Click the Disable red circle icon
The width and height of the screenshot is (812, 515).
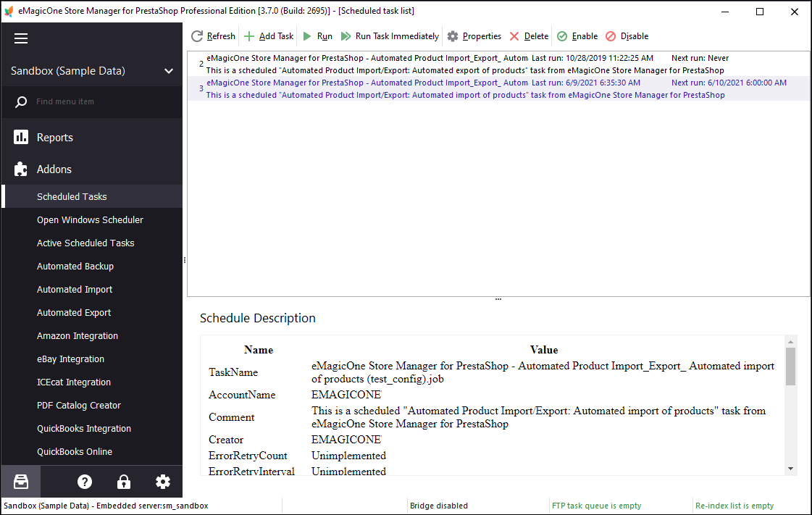tap(611, 36)
